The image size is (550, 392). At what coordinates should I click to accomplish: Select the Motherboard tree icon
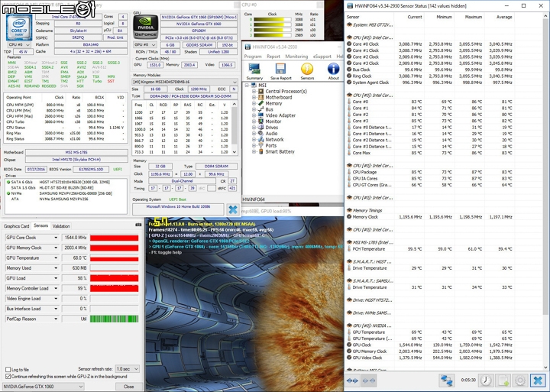click(x=260, y=97)
